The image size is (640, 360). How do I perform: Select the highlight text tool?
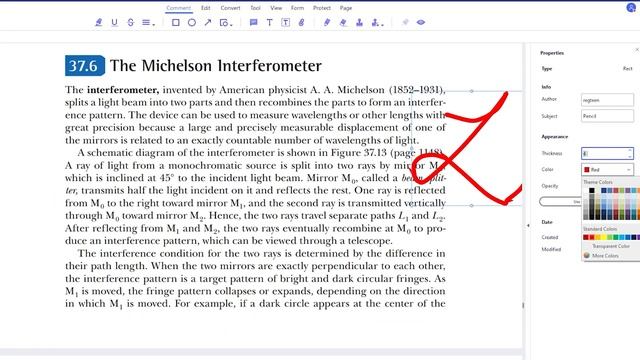tap(98, 22)
